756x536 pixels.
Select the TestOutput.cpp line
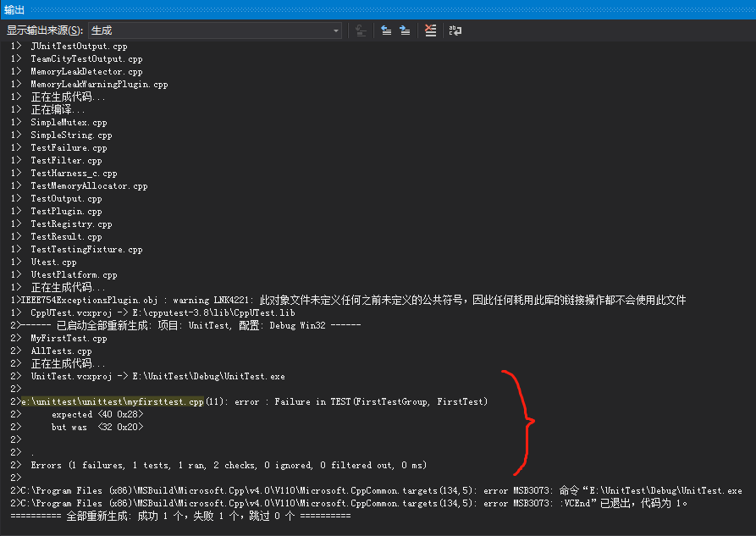[x=57, y=198]
